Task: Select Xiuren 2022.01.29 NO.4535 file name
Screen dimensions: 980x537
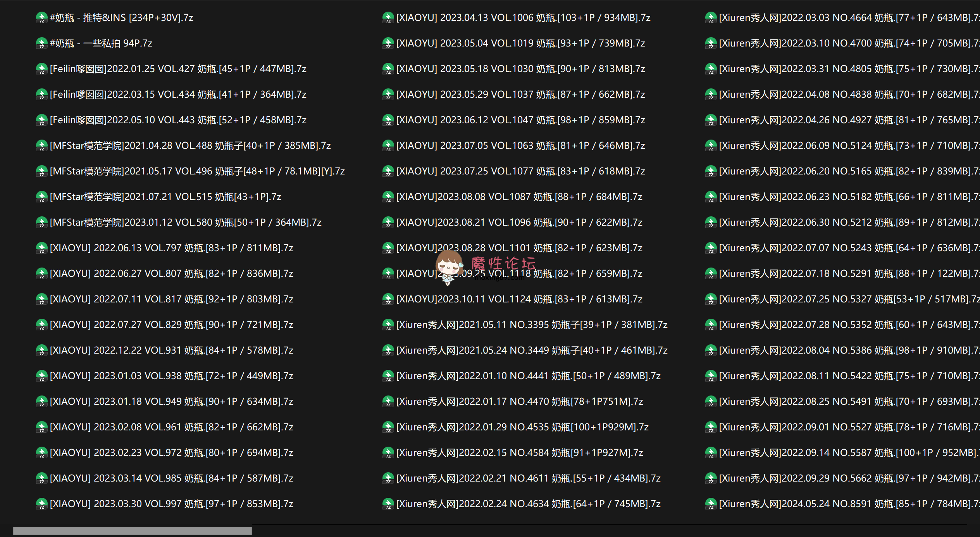Action: [x=522, y=427]
